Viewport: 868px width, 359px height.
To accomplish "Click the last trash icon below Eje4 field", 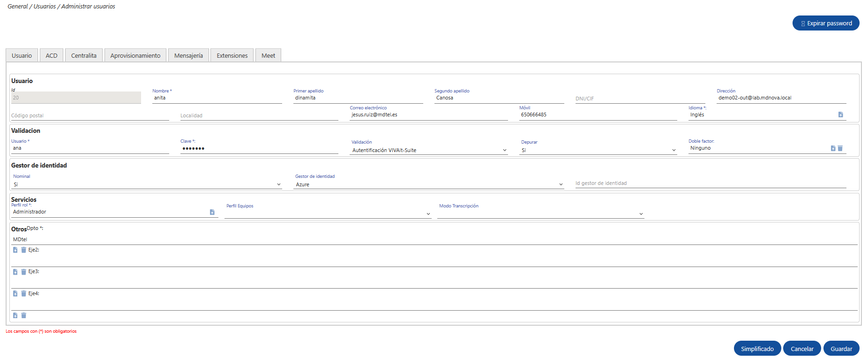I will tap(23, 315).
